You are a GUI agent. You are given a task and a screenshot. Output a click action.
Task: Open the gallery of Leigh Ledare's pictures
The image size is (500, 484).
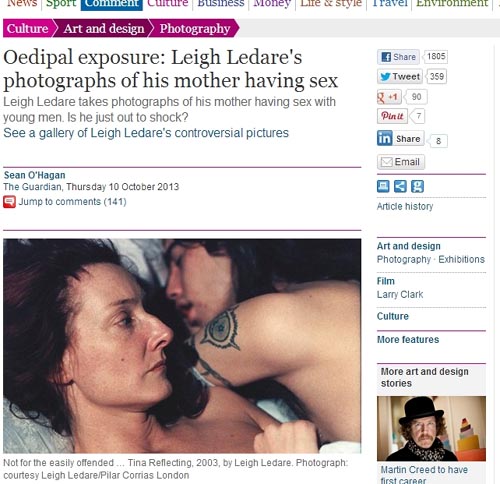146,133
